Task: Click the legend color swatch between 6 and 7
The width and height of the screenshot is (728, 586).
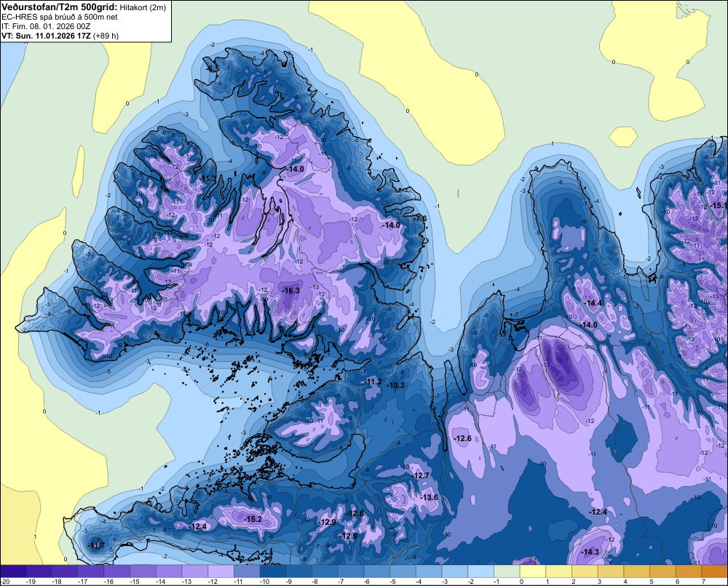Action: [689, 571]
